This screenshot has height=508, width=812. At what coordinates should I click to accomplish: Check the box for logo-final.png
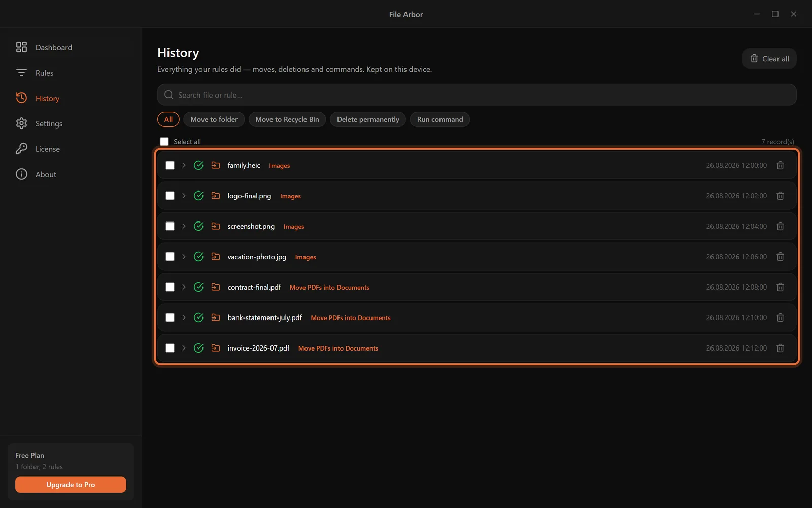coord(170,196)
